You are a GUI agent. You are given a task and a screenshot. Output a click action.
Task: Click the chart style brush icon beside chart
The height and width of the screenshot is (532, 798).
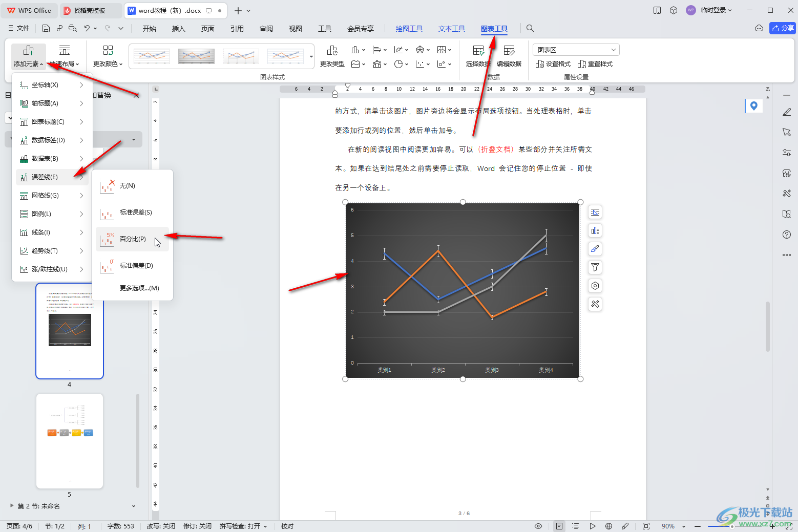click(595, 249)
